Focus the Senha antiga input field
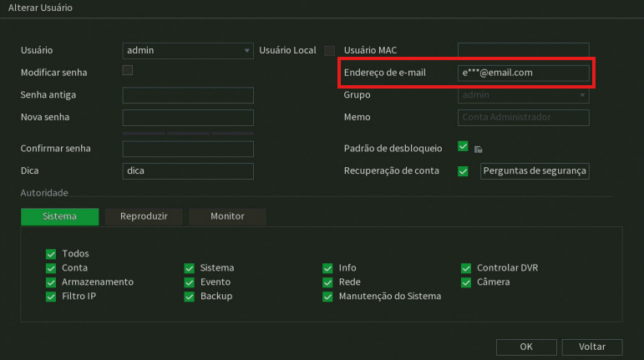This screenshot has height=360, width=644. pyautogui.click(x=188, y=95)
